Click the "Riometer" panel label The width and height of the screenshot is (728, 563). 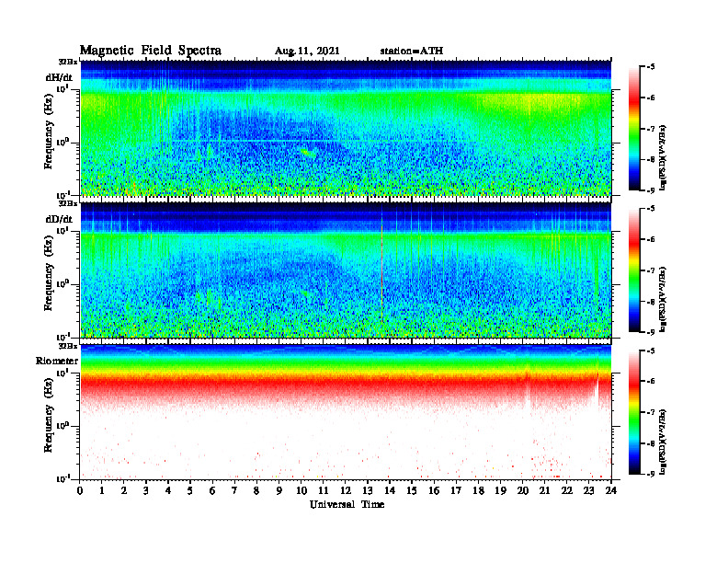tap(57, 361)
